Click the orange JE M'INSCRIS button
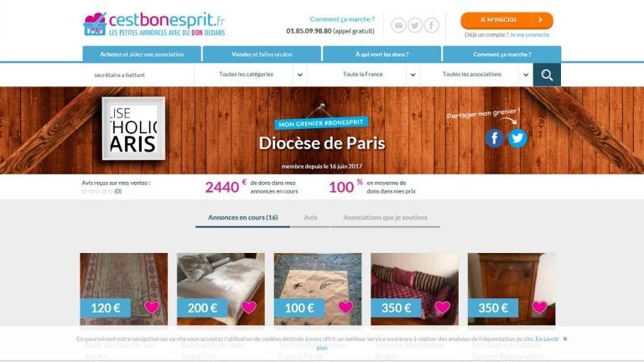The height and width of the screenshot is (362, 644). (x=506, y=20)
